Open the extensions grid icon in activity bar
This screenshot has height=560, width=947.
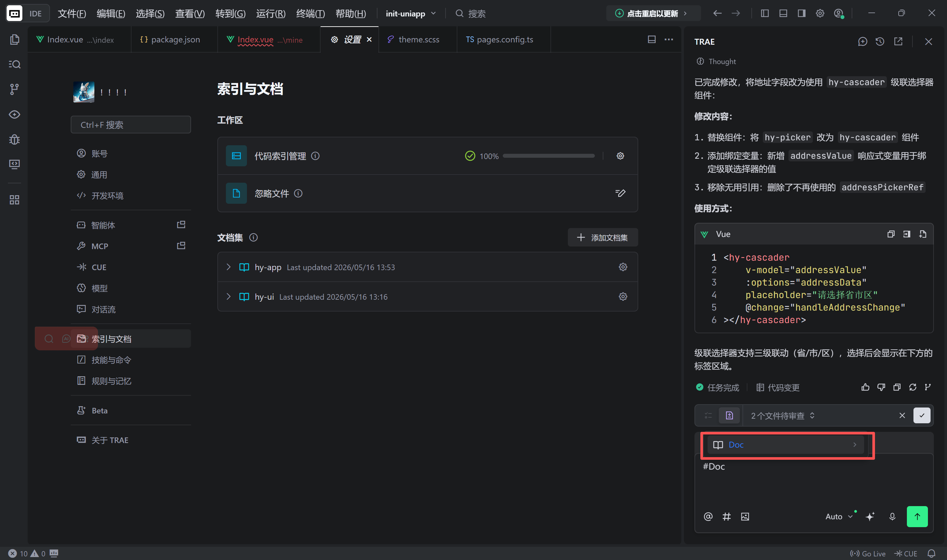click(x=14, y=199)
